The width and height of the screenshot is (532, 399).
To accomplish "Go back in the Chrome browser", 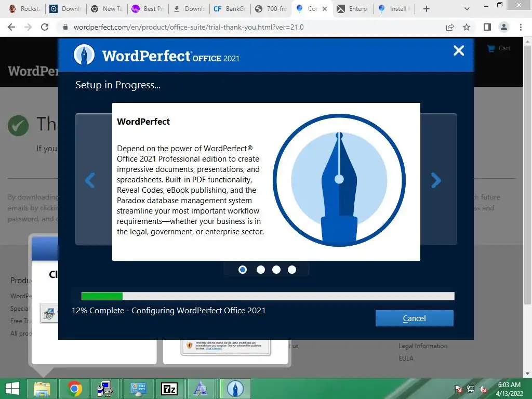I will [11, 27].
